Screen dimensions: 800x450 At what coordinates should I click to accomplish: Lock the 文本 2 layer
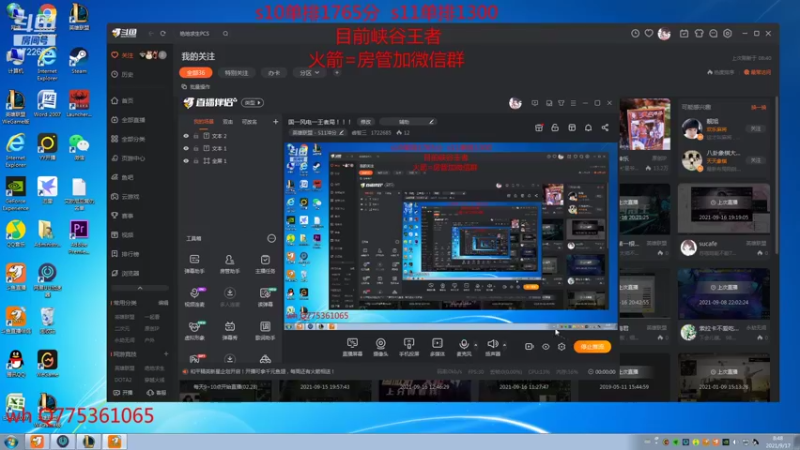(x=195, y=136)
